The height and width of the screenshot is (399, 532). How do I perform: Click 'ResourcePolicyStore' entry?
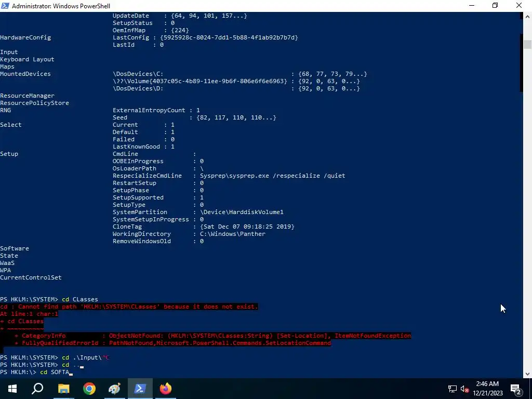click(34, 103)
